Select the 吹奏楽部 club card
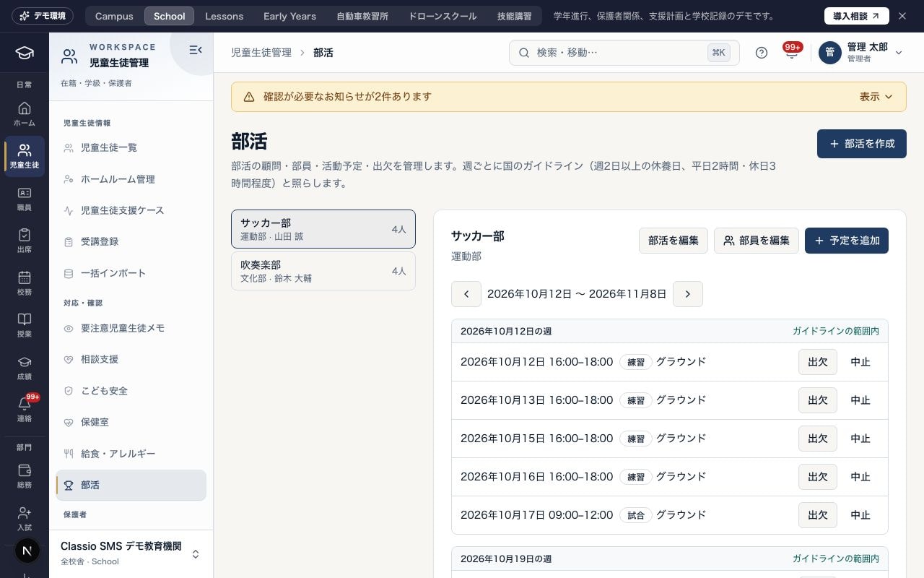 323,271
